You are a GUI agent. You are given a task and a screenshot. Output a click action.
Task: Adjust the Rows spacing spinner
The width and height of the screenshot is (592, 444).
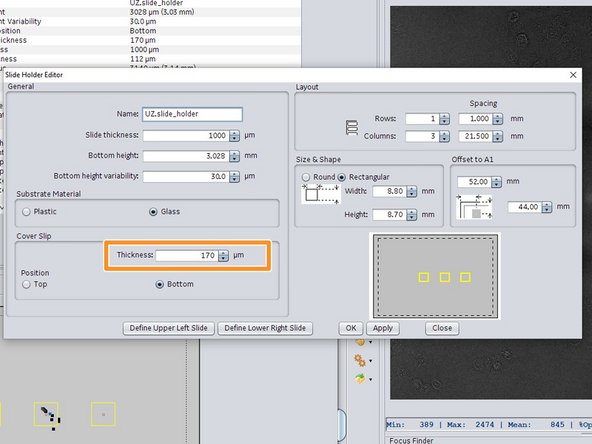point(498,119)
